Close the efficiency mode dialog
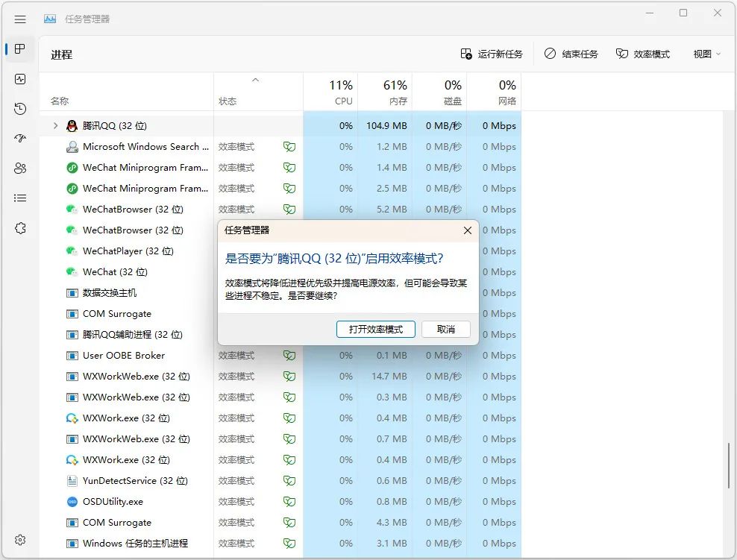Screen dimensions: 737x560 467,230
